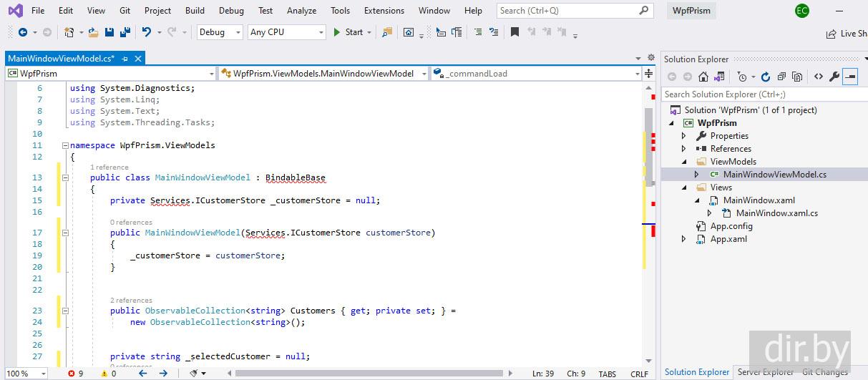This screenshot has height=380, width=868.
Task: Click Collapse All icon in Solution Explorer
Action: pos(781,77)
